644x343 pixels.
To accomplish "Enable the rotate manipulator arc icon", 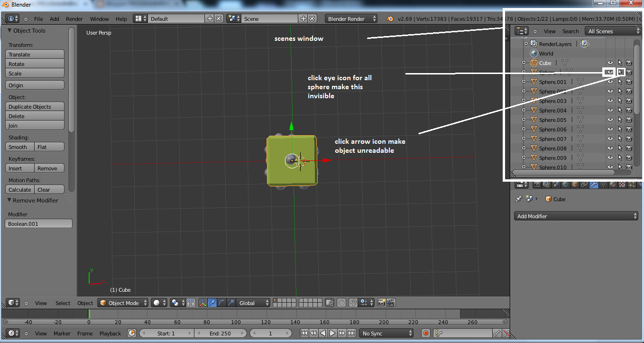I will (221, 303).
